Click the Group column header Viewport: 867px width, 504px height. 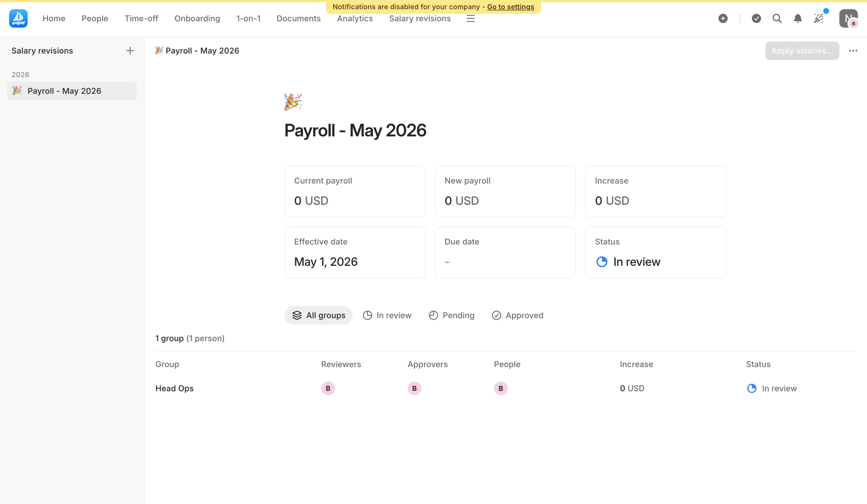[x=167, y=364]
